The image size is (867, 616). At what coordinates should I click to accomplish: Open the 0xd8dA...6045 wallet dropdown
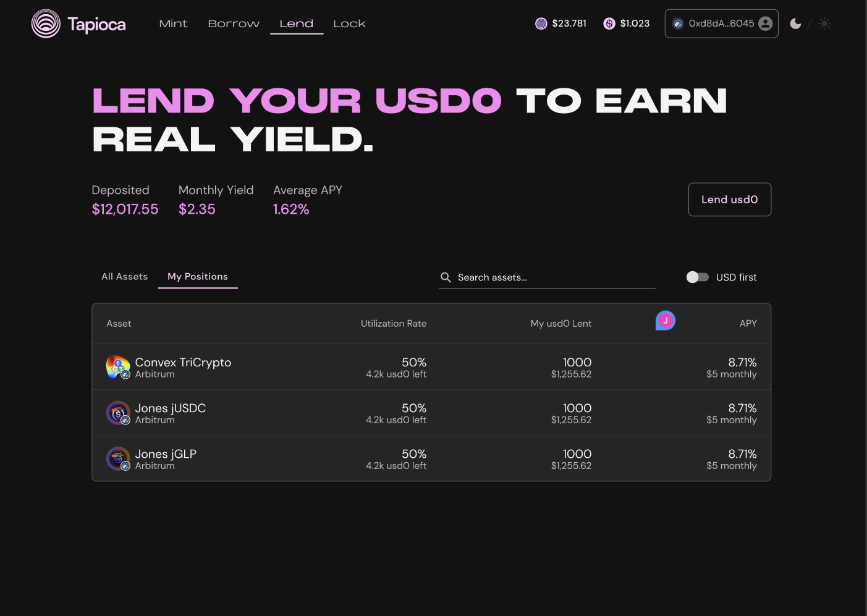coord(721,23)
